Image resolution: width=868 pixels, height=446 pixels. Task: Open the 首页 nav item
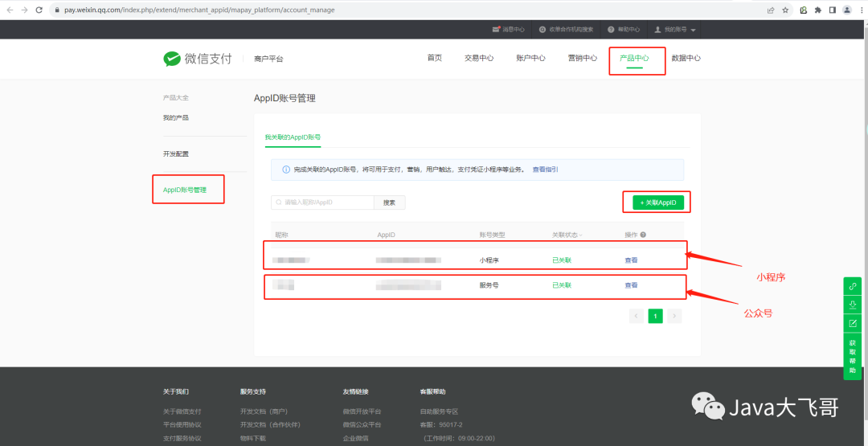[435, 58]
